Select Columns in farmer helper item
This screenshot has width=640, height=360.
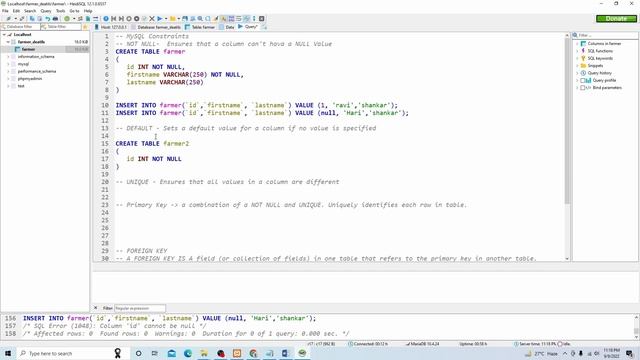click(604, 44)
